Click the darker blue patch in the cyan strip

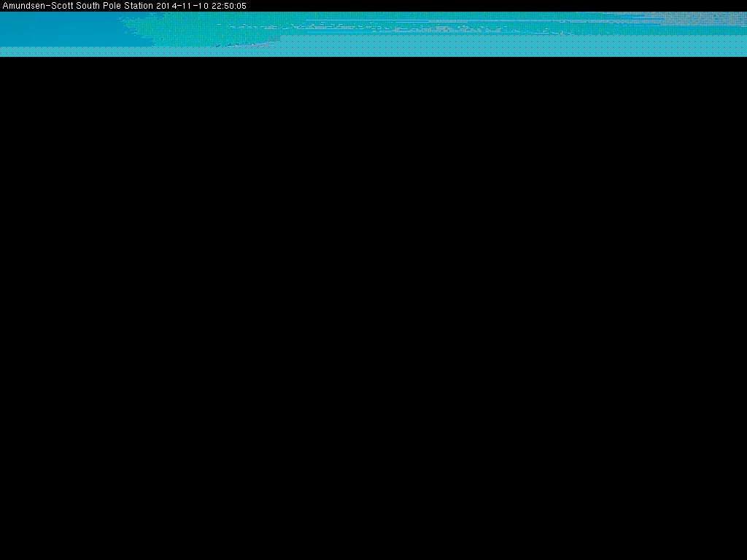58,29
